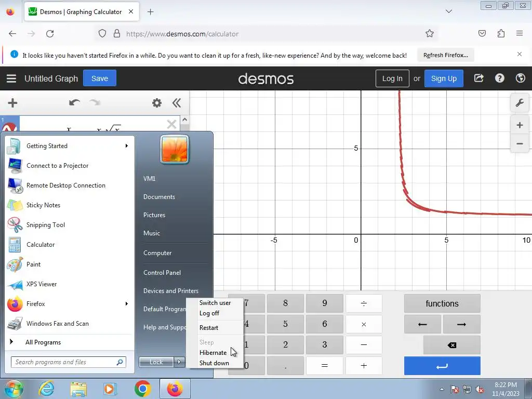Open Documents from Start menu
The height and width of the screenshot is (399, 532).
click(159, 197)
